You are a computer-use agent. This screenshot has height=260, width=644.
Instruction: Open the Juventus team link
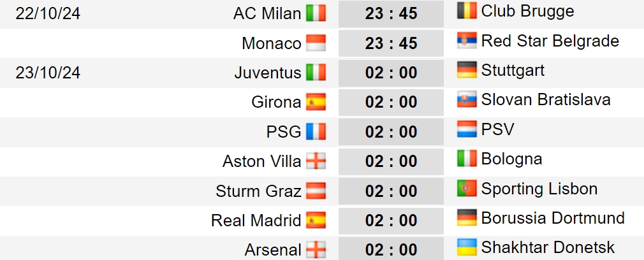coord(268,73)
